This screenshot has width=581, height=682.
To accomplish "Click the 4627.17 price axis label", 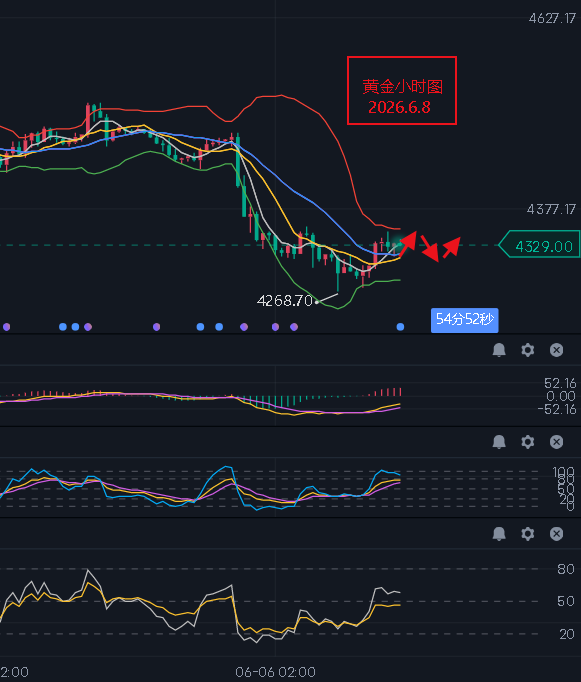I will tap(552, 18).
